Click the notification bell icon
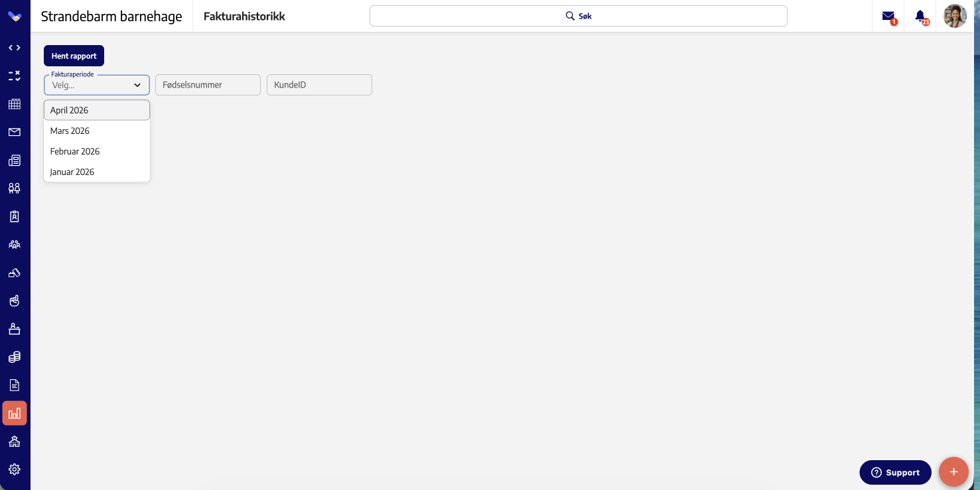 click(x=920, y=16)
